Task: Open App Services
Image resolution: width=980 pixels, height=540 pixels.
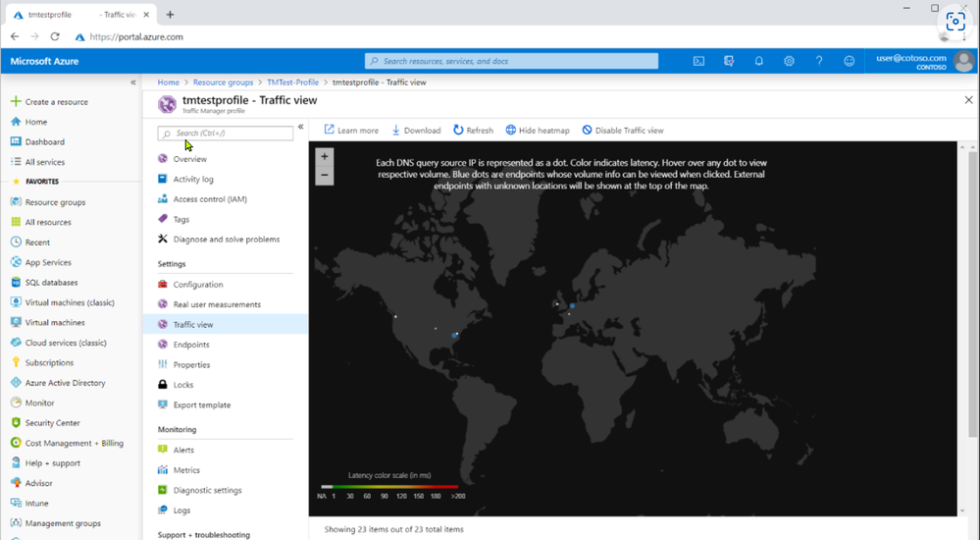Action: coord(41,262)
